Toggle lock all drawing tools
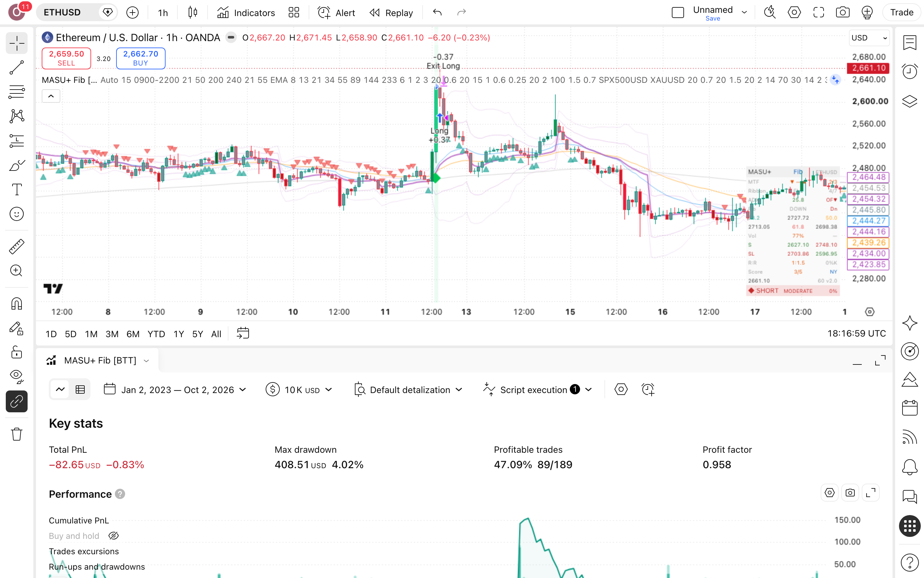Viewport: 924px width, 578px height. [x=17, y=353]
